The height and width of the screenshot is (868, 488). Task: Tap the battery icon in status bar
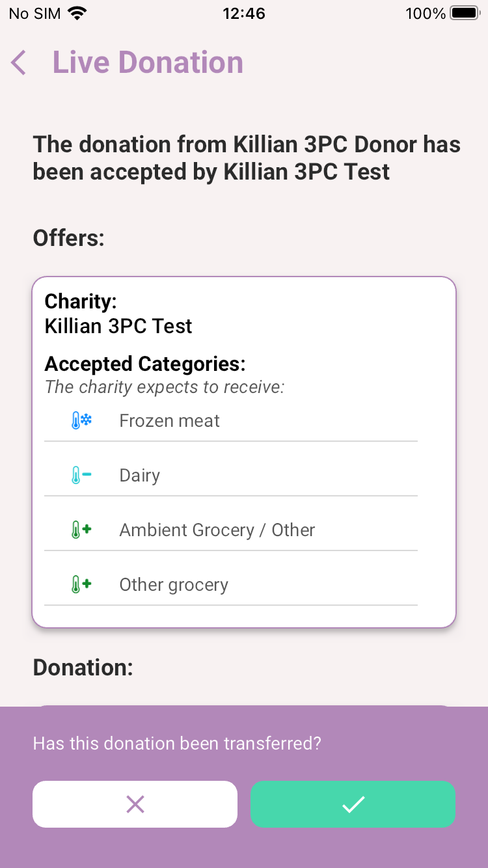point(465,14)
